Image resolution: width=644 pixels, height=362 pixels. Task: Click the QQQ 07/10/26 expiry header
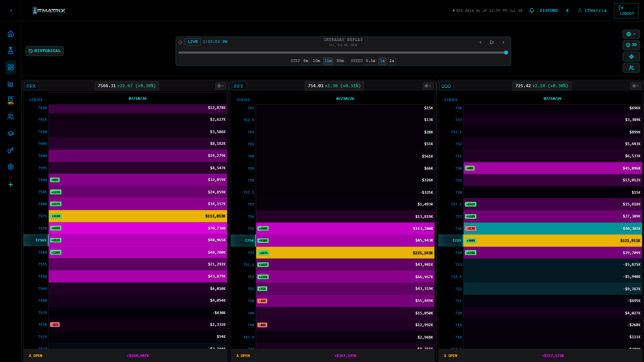(552, 99)
